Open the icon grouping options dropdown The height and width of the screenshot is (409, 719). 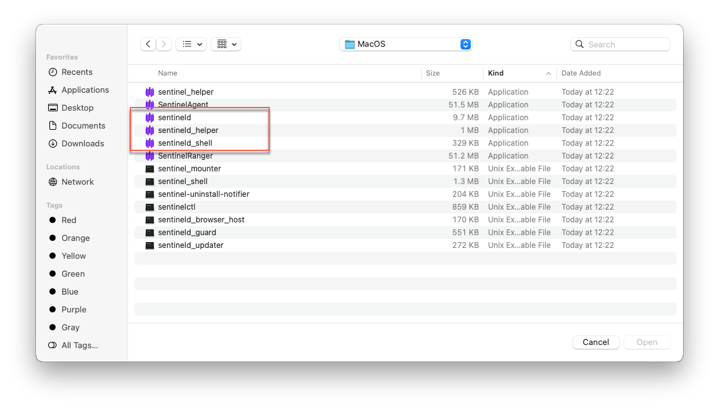(x=227, y=44)
